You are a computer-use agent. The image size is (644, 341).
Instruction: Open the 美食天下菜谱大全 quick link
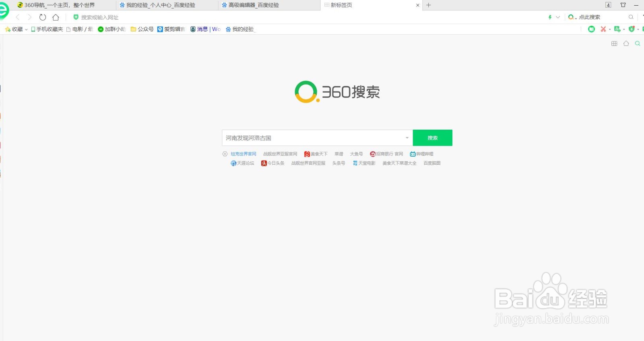(x=399, y=163)
